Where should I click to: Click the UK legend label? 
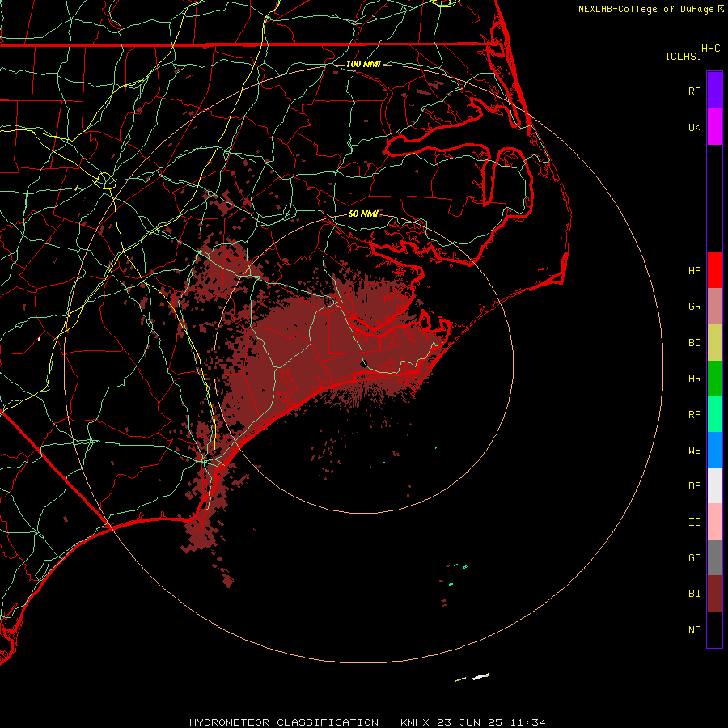(694, 127)
